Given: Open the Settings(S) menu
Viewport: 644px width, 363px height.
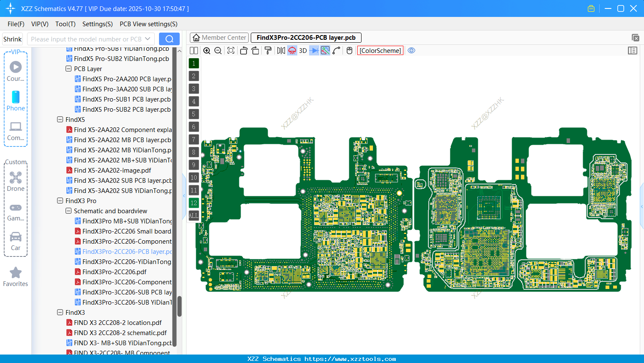Looking at the screenshot, I should click(x=97, y=24).
